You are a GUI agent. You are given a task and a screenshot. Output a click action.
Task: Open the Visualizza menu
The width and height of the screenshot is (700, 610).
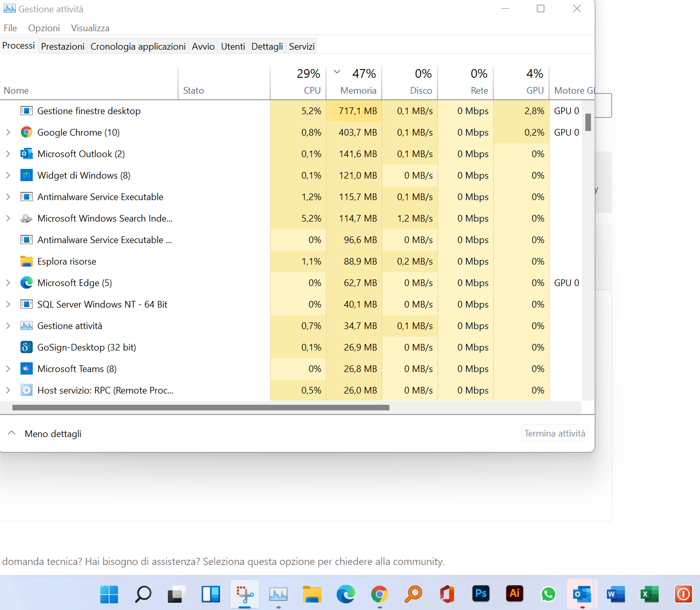tap(90, 28)
